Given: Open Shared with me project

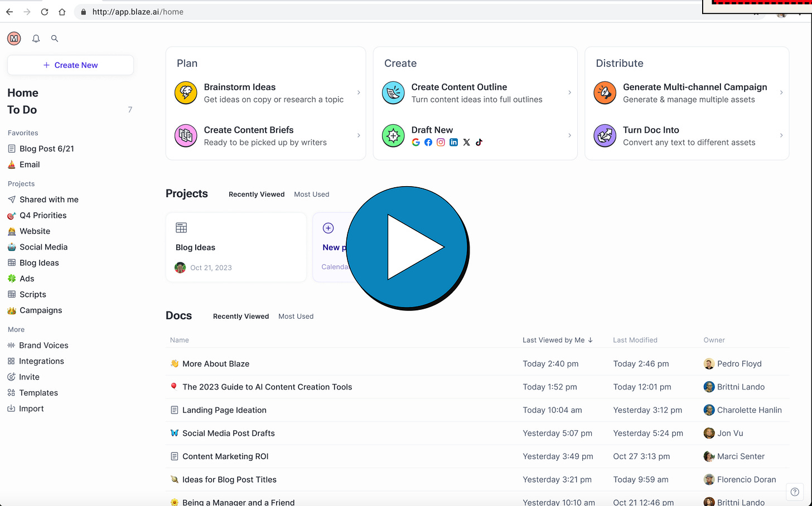Looking at the screenshot, I should 43,200.
